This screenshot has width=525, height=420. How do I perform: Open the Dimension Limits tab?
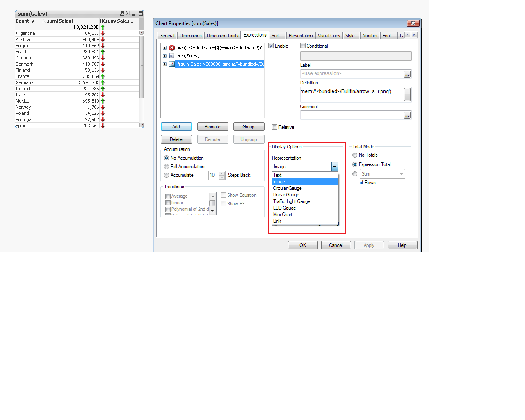click(x=222, y=36)
